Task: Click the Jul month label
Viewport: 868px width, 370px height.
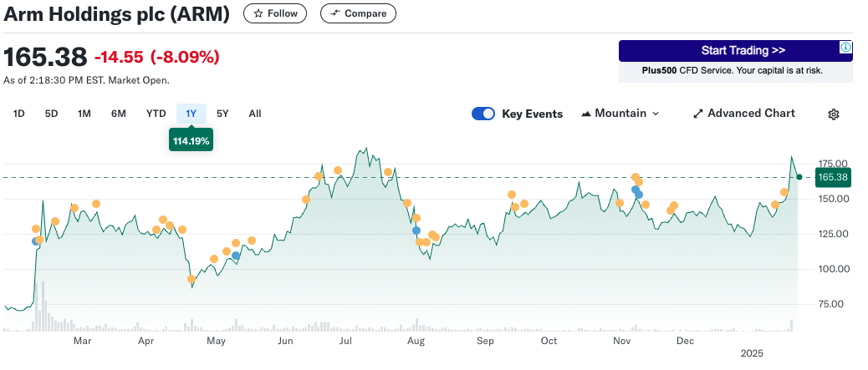Action: [345, 341]
